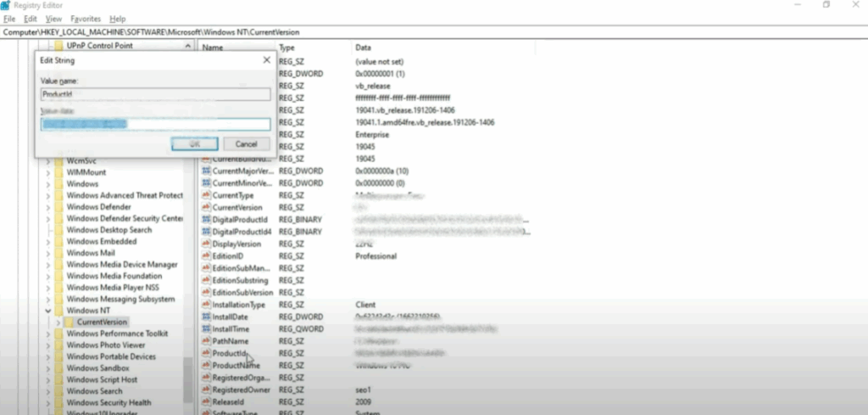The image size is (868, 415).
Task: Click the Value data text field
Action: pos(155,125)
